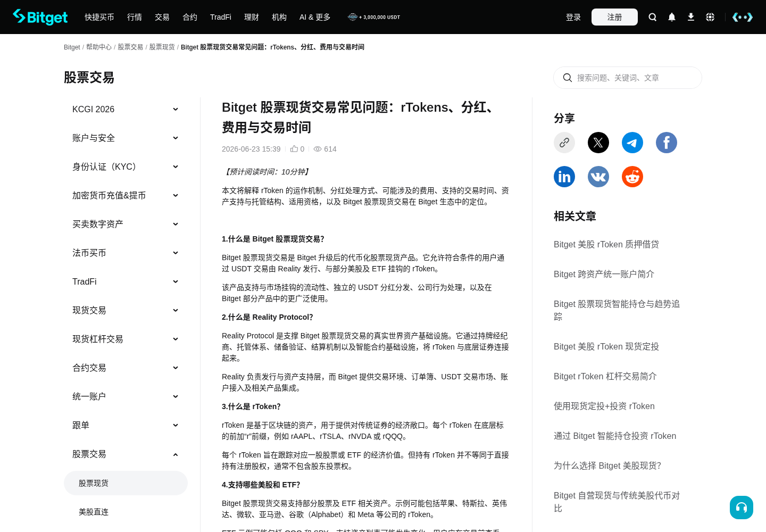Viewport: 766px width, 532px height.
Task: Open the Bitget logo homepage
Action: [x=40, y=17]
